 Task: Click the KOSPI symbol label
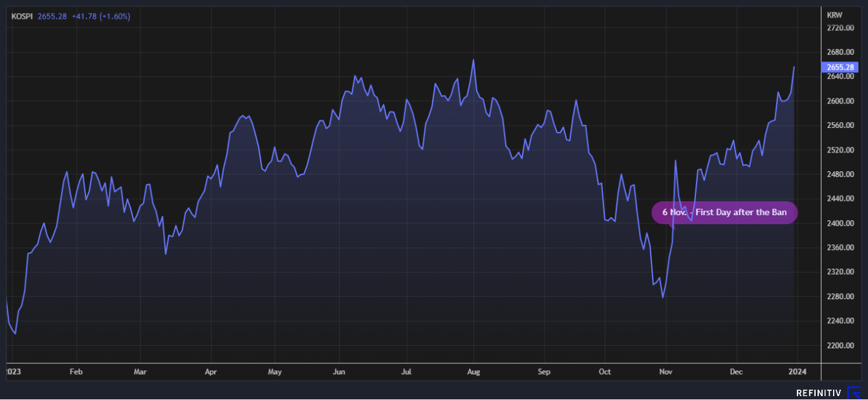[23, 16]
